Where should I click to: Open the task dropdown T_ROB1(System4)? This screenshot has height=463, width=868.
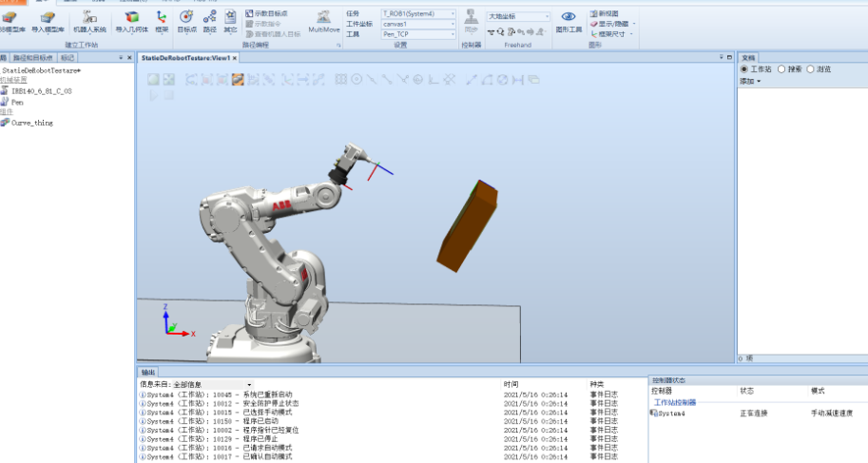(x=417, y=14)
